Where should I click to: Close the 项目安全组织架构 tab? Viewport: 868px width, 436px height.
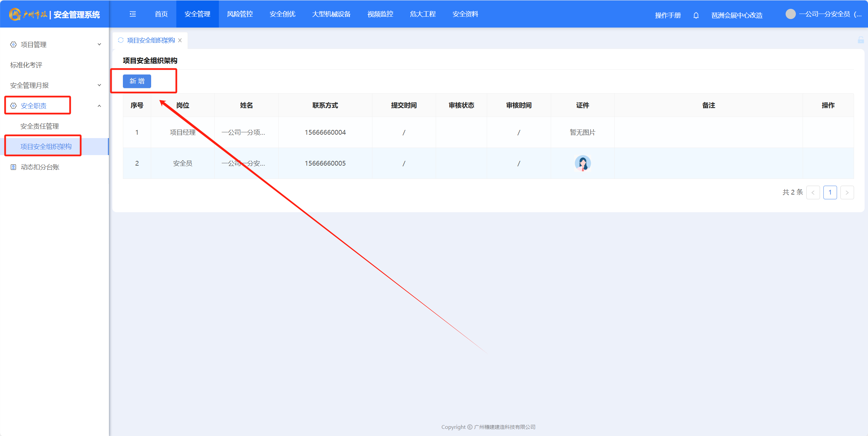point(180,40)
